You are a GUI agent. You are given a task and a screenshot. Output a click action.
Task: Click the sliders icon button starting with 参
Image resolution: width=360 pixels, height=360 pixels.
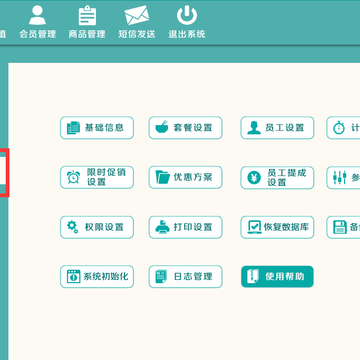[343, 177]
